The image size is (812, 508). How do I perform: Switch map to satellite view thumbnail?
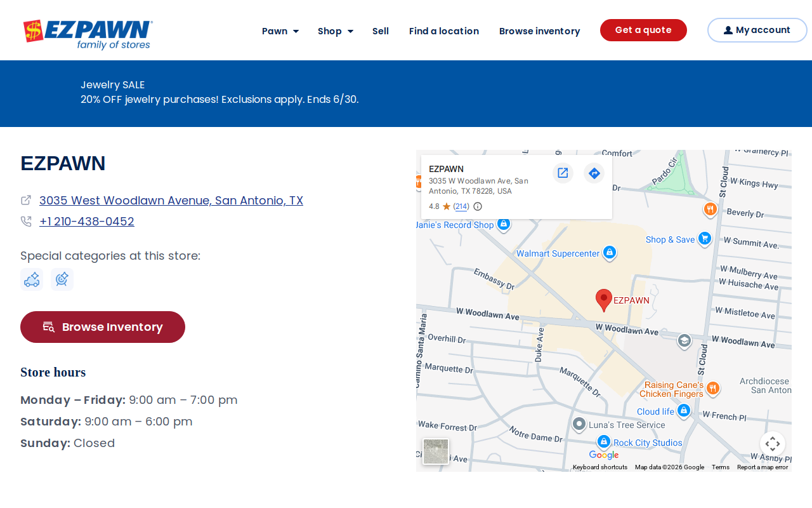coord(436,451)
